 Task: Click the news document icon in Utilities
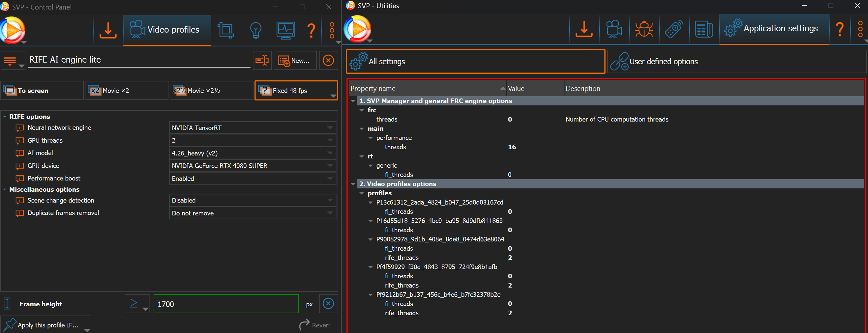point(703,29)
